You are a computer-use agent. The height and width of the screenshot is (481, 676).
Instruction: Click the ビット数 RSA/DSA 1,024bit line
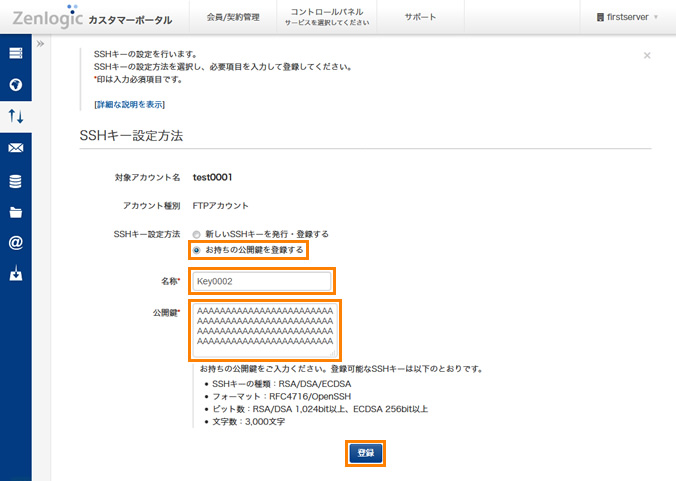click(x=320, y=409)
